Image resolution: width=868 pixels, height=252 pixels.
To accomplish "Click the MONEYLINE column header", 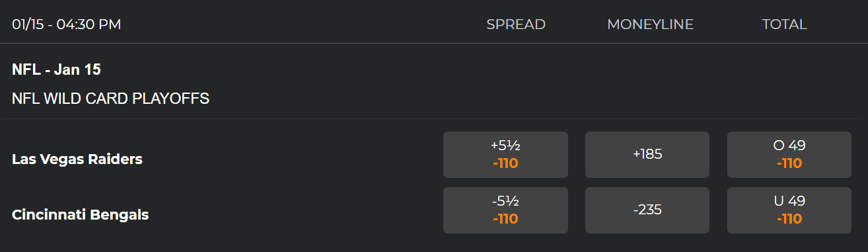I will pyautogui.click(x=651, y=24).
